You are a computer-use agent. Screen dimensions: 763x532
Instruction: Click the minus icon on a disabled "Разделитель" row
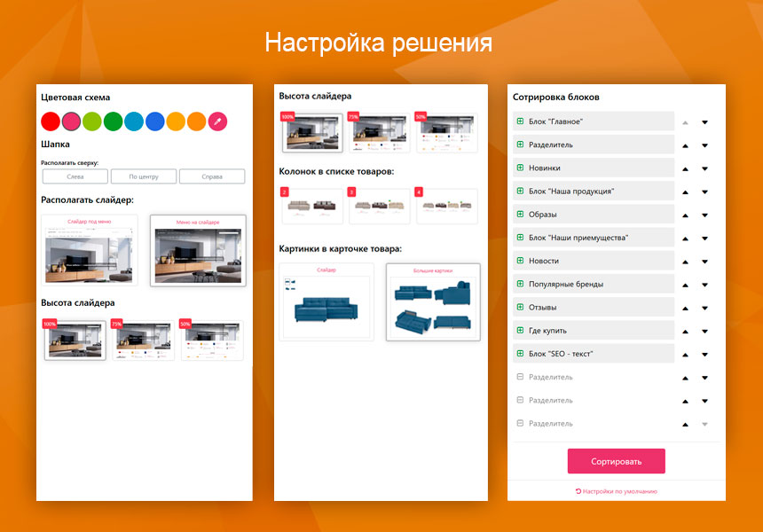tap(519, 376)
